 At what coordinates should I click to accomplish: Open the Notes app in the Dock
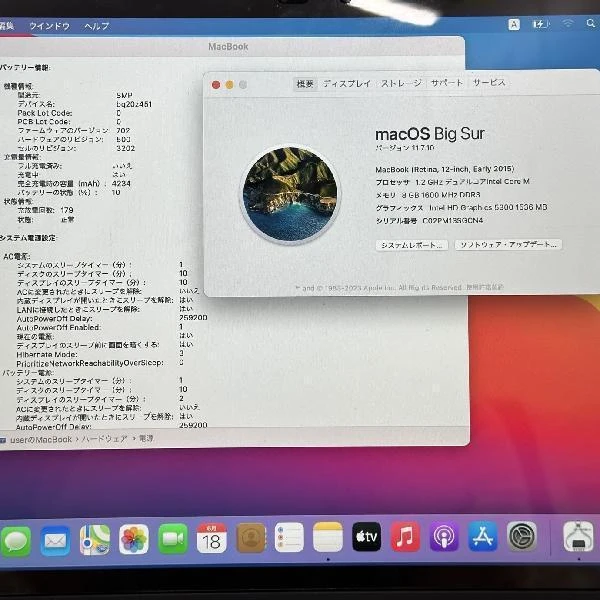[328, 537]
